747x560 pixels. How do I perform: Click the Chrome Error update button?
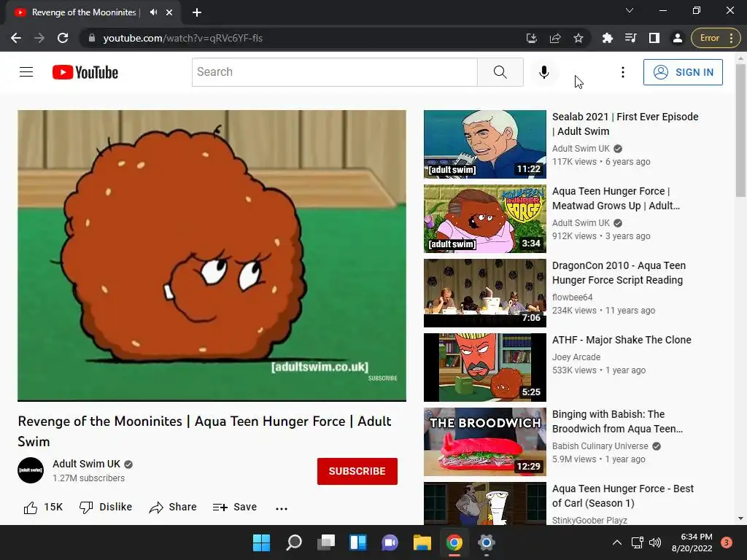click(716, 38)
